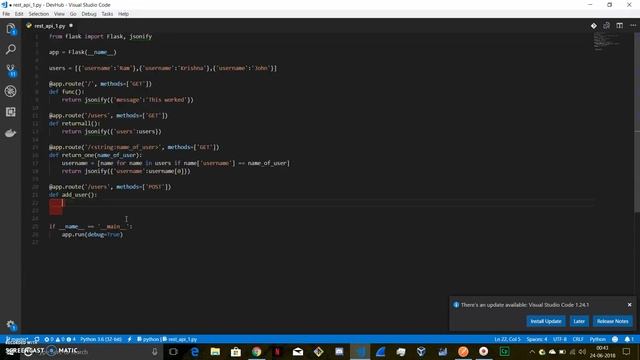Open the More Actions ellipsis in the editor title bar

point(633,26)
